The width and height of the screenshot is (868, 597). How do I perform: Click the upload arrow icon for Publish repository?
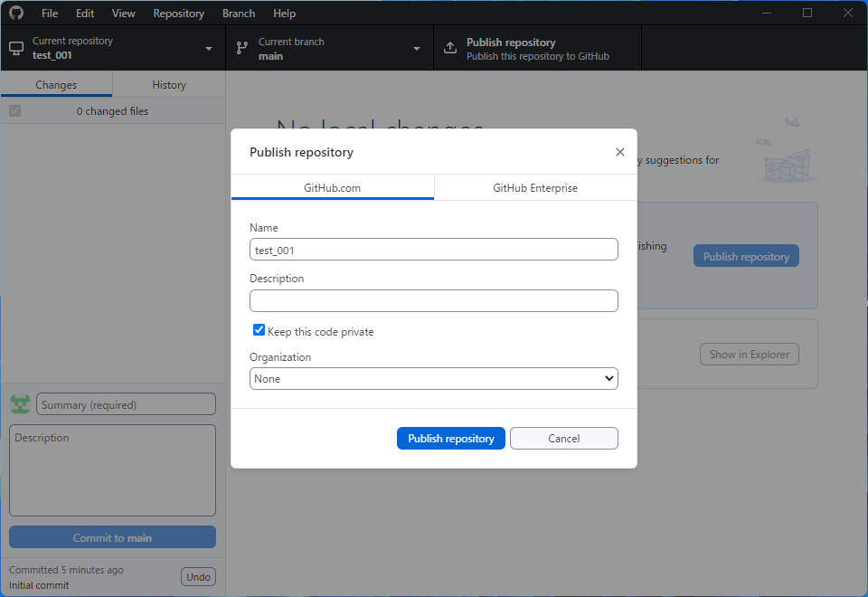[x=450, y=47]
